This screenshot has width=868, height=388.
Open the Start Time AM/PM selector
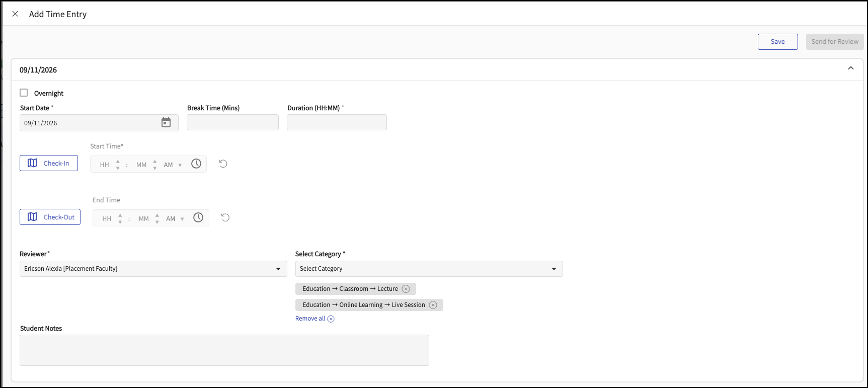[173, 165]
